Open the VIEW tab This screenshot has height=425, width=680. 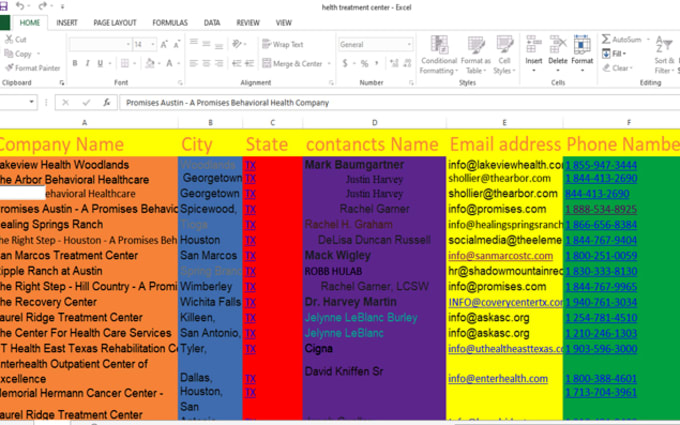(x=284, y=23)
